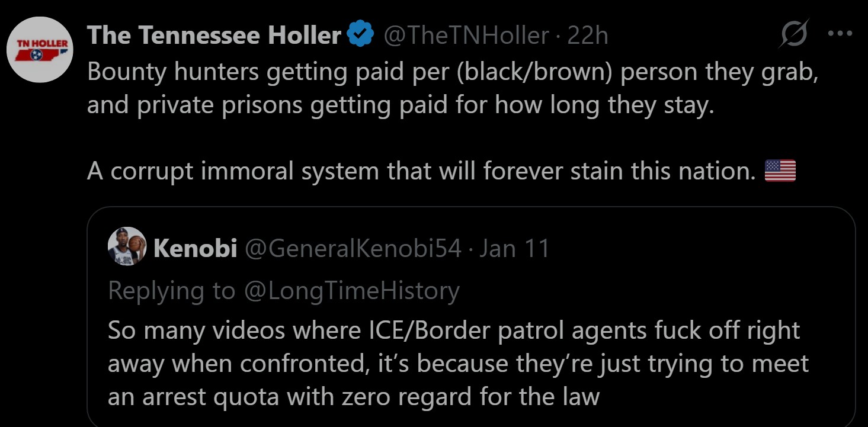Image resolution: width=868 pixels, height=427 pixels.
Task: Click the "away when confronted" quoted line
Action: coord(458,363)
